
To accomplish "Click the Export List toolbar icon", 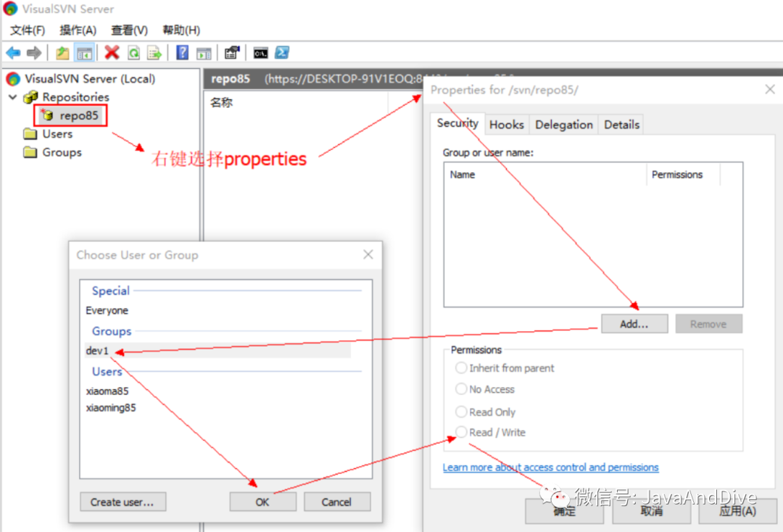I will tap(155, 52).
